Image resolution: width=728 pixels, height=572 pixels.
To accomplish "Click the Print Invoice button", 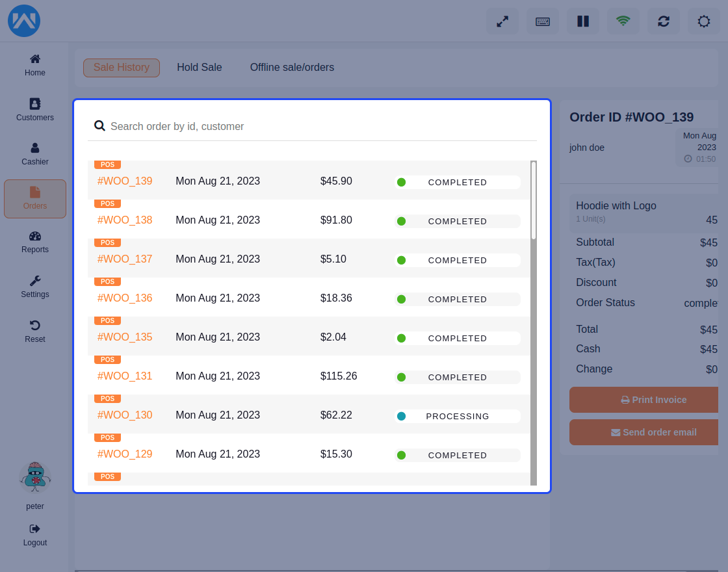I will point(643,400).
